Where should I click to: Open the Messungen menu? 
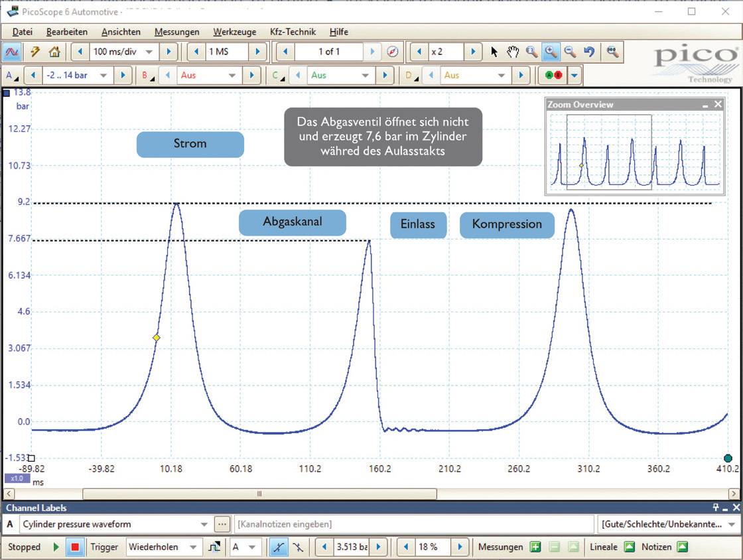pos(176,32)
